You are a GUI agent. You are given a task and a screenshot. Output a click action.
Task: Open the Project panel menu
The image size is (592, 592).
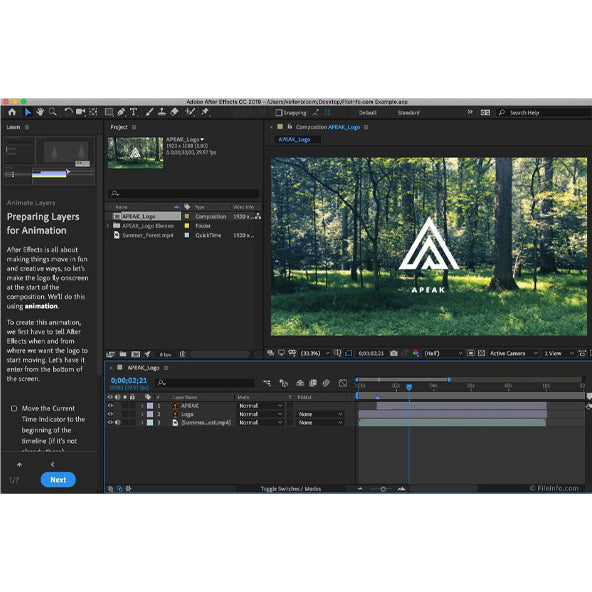coord(134,127)
